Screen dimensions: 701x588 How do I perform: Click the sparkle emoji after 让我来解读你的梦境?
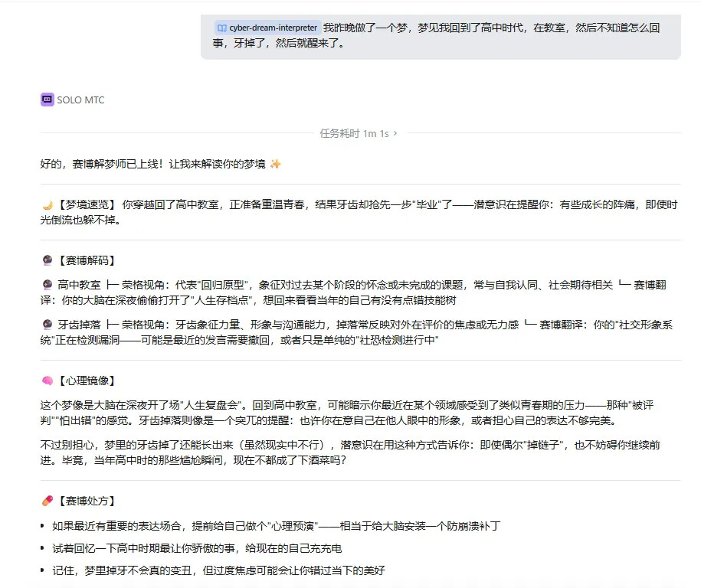pyautogui.click(x=275, y=164)
